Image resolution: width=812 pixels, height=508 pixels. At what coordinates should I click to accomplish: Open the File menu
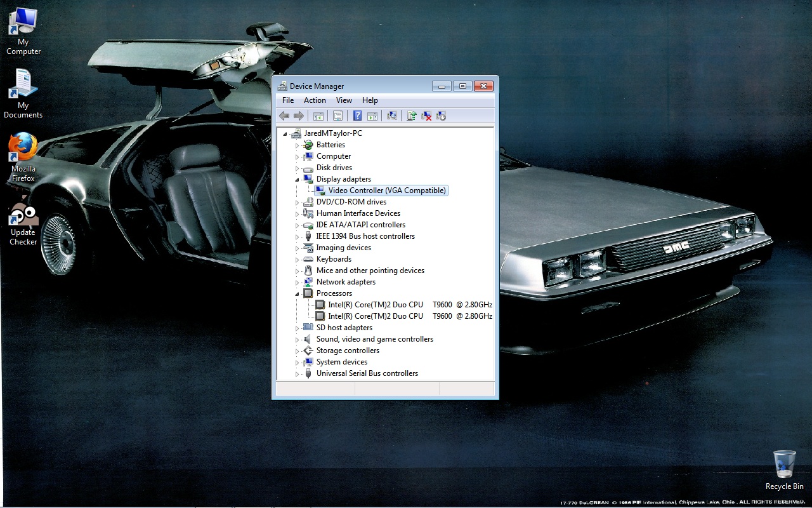coord(288,100)
